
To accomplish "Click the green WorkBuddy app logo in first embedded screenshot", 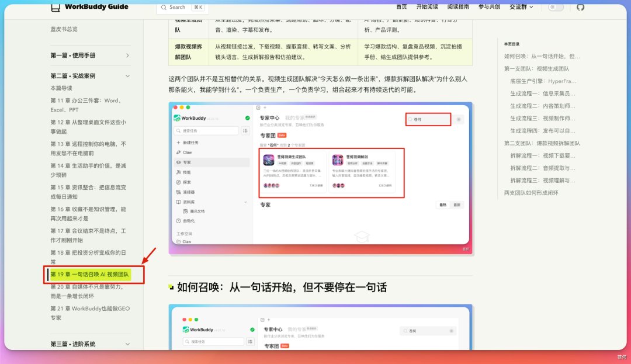I will tap(176, 118).
